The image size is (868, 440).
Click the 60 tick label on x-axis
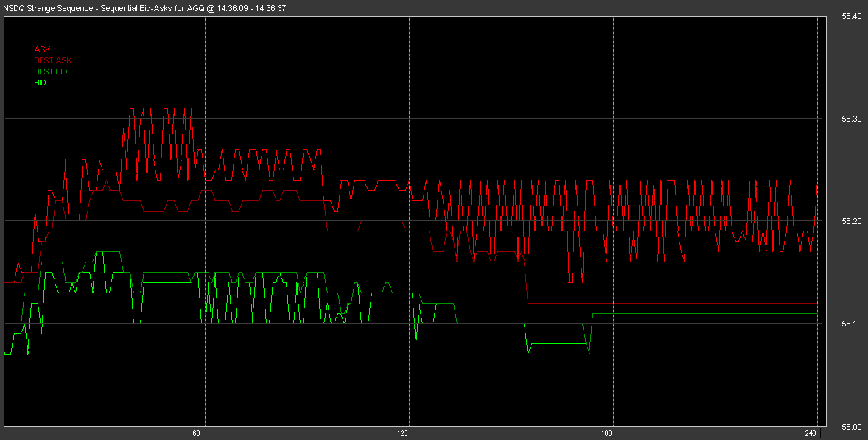(x=197, y=433)
